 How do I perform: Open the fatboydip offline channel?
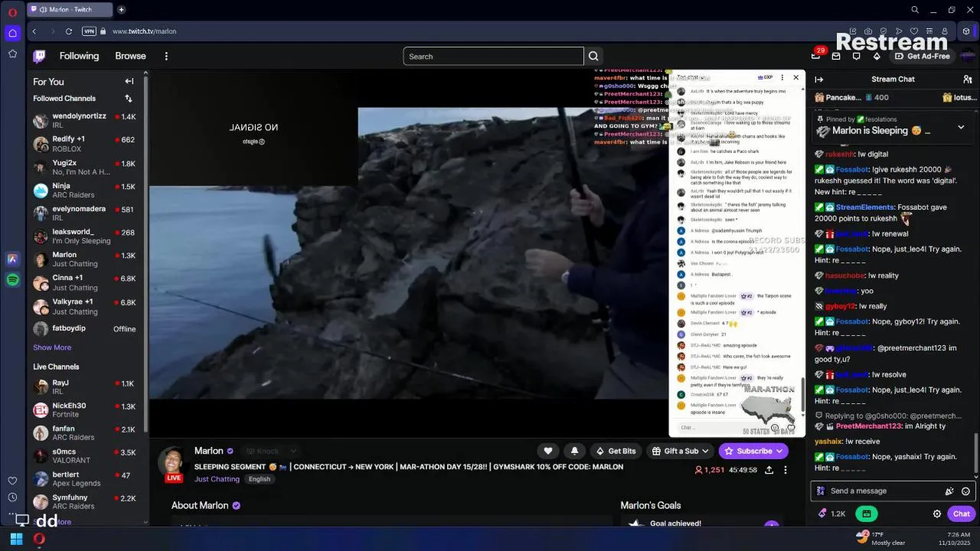pos(88,329)
